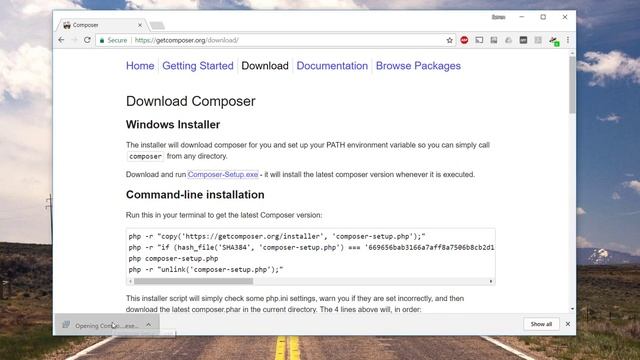Click the green secure padlock icon
Image resolution: width=640 pixels, height=360 pixels.
click(x=102, y=40)
